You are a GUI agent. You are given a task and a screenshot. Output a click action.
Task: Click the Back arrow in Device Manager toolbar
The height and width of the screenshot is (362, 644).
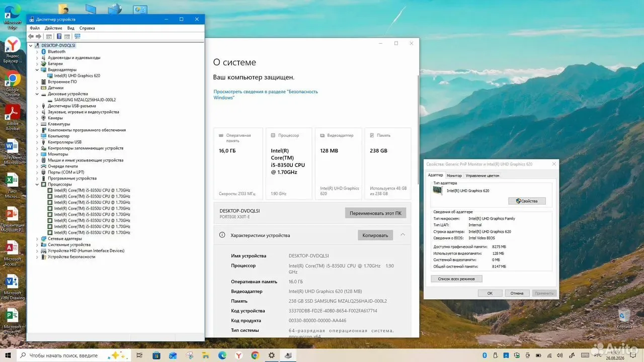(x=31, y=36)
